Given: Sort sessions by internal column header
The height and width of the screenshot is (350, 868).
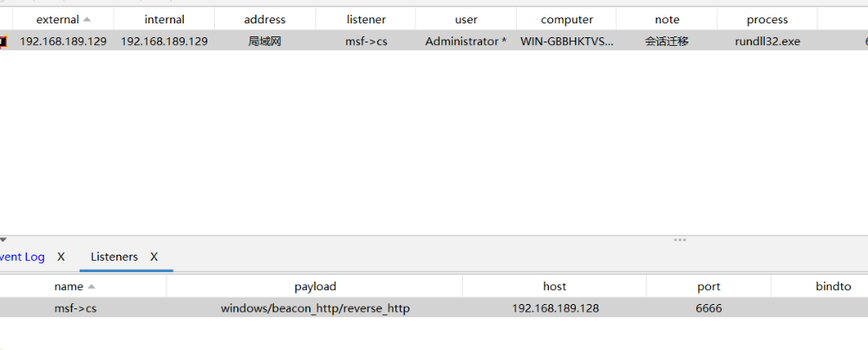Looking at the screenshot, I should tap(165, 19).
